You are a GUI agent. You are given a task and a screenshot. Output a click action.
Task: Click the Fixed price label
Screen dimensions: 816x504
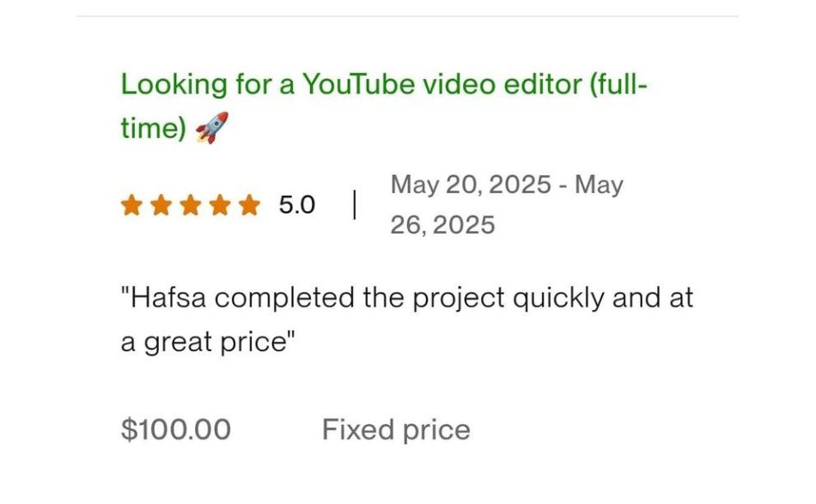point(396,429)
